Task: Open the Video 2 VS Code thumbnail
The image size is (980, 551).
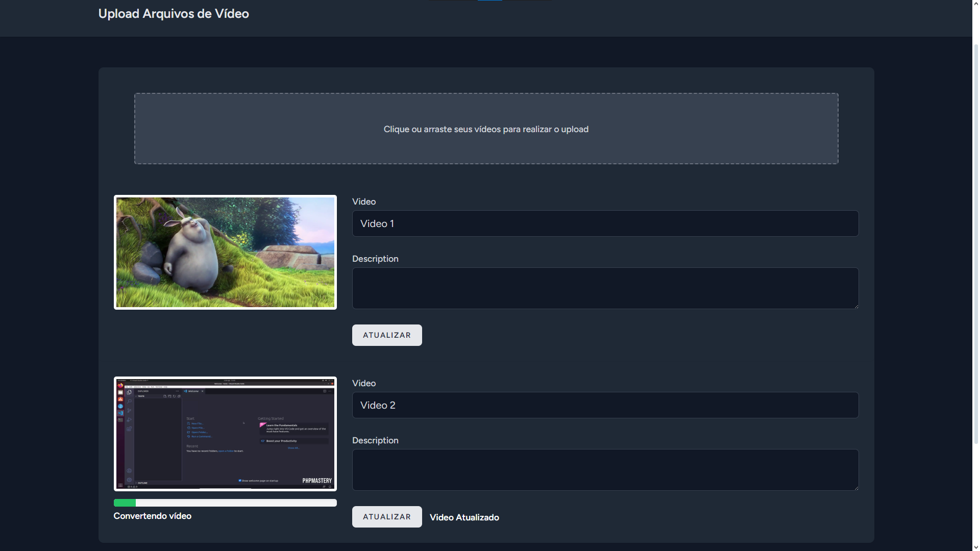Action: pyautogui.click(x=225, y=434)
